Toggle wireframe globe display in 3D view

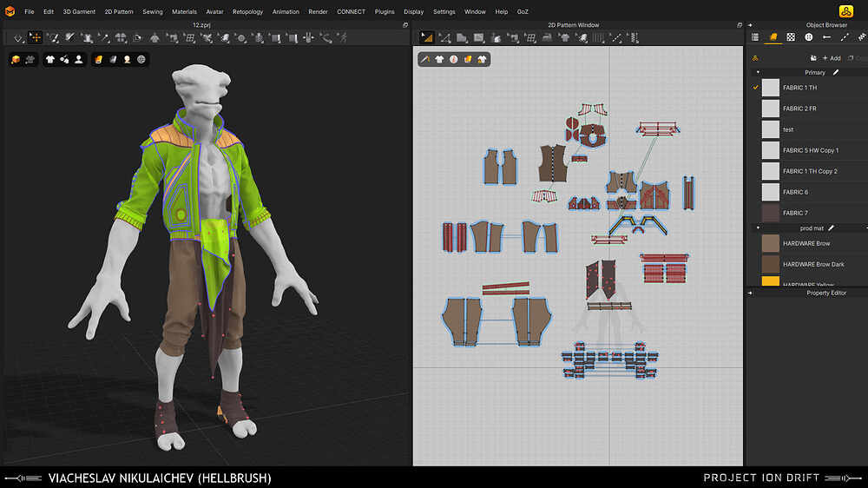coord(141,59)
